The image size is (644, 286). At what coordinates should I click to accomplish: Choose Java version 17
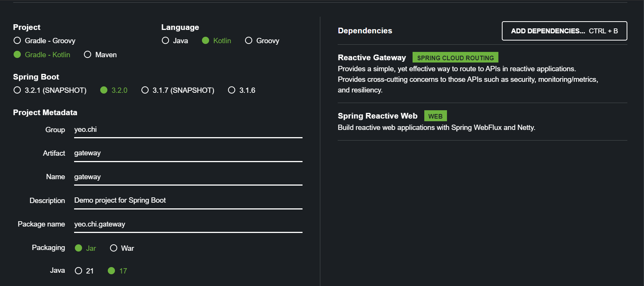117,271
